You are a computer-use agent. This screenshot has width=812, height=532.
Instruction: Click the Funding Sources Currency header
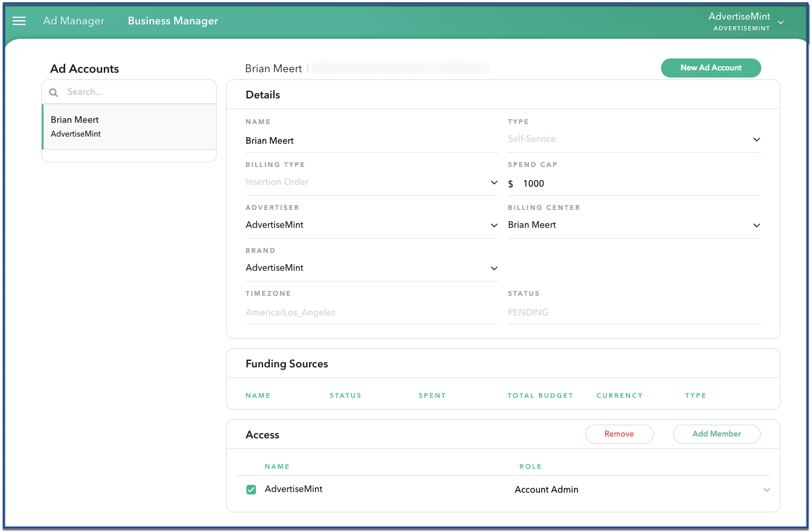coord(619,395)
